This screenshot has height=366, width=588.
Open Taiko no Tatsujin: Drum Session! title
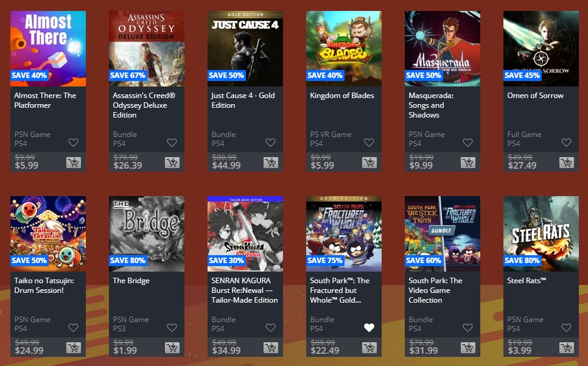coord(44,286)
